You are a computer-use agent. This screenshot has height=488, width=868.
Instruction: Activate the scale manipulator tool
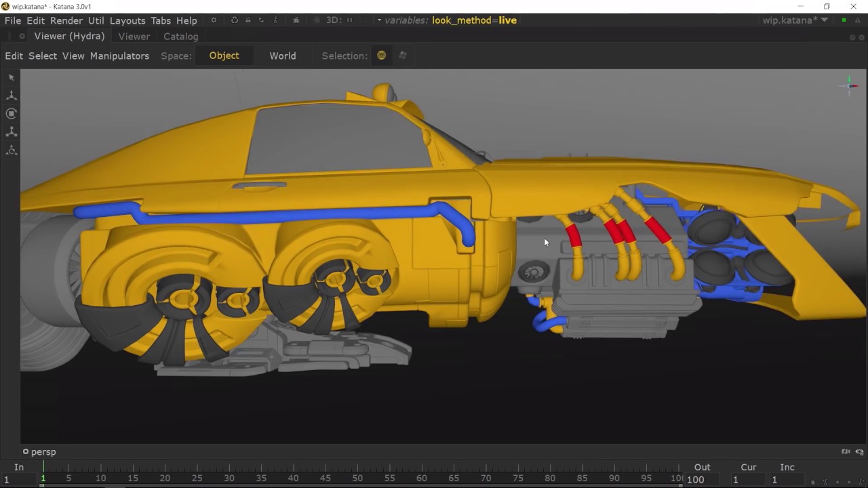(12, 132)
